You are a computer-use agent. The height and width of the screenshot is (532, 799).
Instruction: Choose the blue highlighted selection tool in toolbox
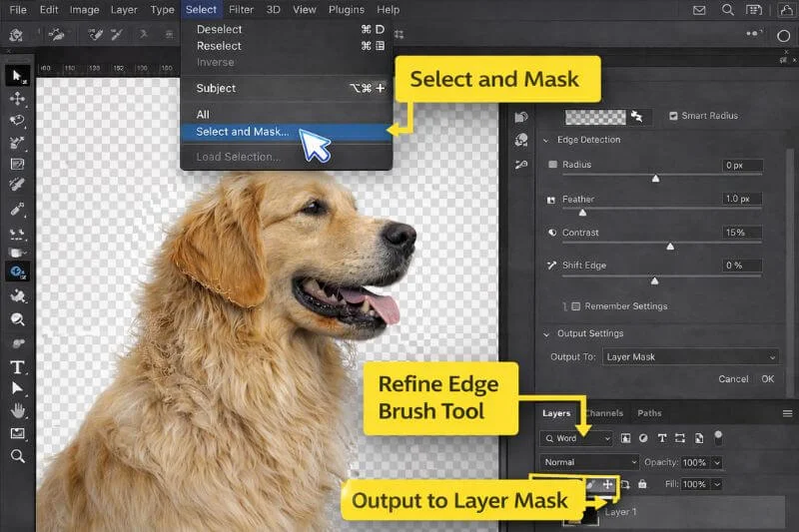click(x=17, y=271)
